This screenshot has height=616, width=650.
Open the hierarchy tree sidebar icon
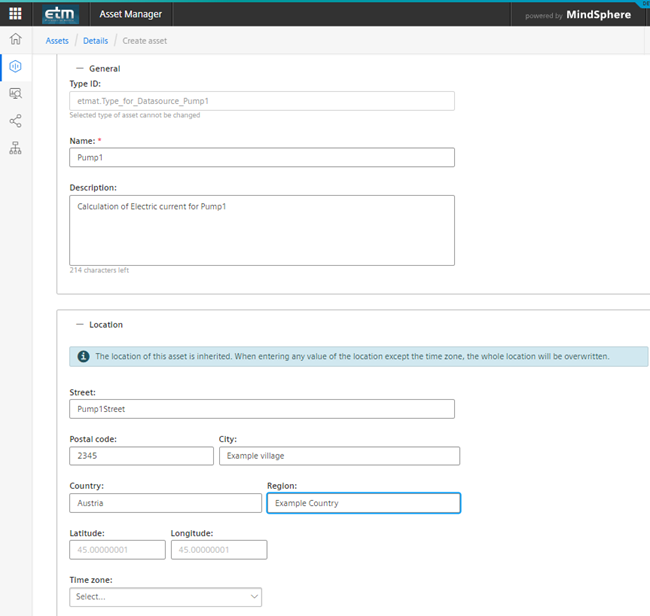coord(15,148)
